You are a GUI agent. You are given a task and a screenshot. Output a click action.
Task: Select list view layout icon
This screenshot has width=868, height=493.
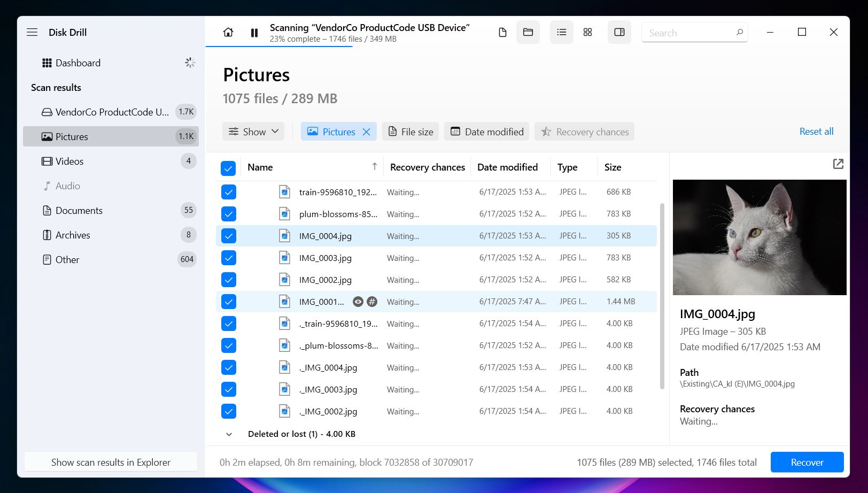pyautogui.click(x=562, y=32)
